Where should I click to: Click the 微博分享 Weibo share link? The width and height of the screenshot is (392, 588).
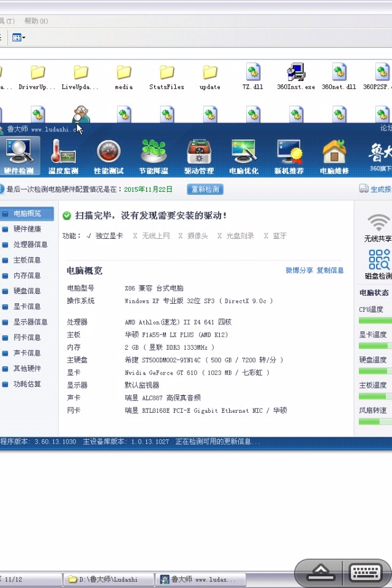tap(299, 270)
